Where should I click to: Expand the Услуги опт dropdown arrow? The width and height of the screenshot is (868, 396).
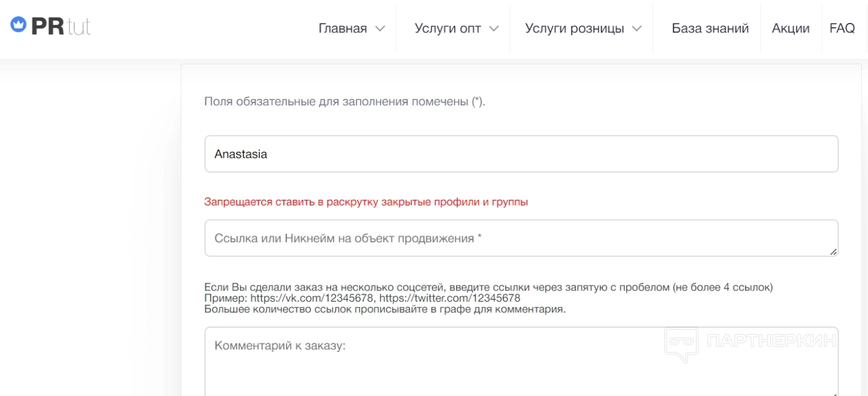coord(494,29)
